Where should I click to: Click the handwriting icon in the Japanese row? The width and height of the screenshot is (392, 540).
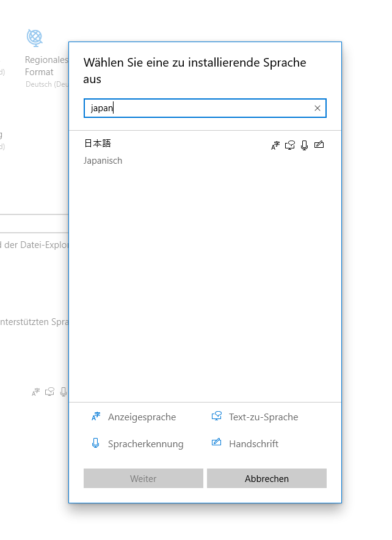[x=319, y=145]
